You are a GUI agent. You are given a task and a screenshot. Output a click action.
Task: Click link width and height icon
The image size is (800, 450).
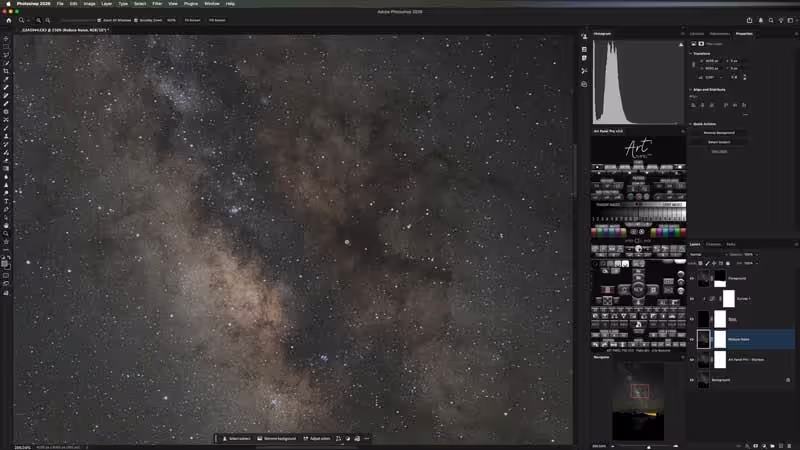tap(693, 65)
